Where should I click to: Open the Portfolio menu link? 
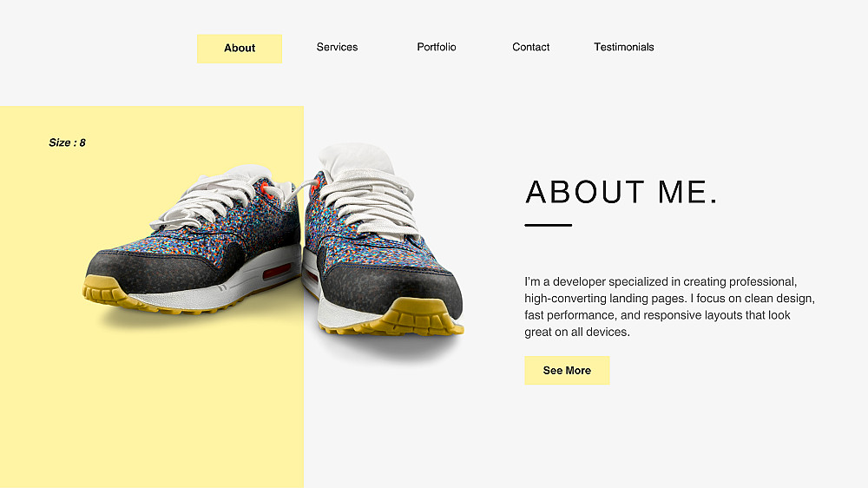click(437, 47)
